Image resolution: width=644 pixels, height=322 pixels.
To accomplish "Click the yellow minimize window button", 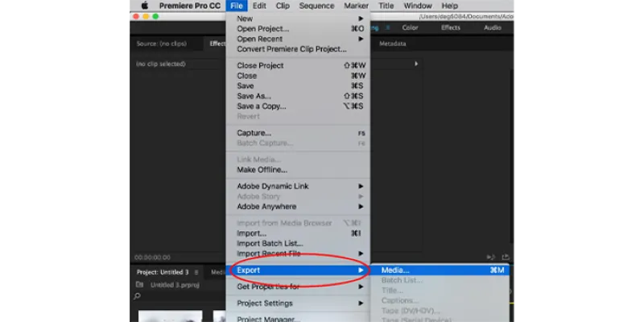I will [x=146, y=16].
